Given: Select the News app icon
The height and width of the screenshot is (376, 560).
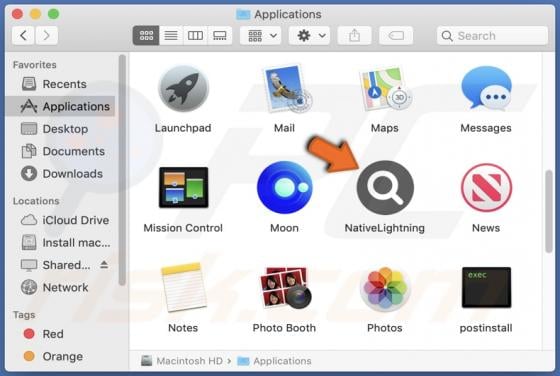Looking at the screenshot, I should coord(486,187).
